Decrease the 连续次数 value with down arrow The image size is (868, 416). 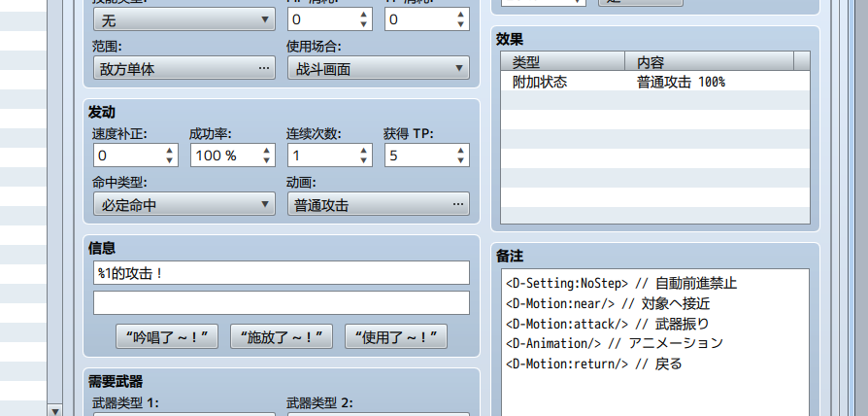(x=364, y=160)
